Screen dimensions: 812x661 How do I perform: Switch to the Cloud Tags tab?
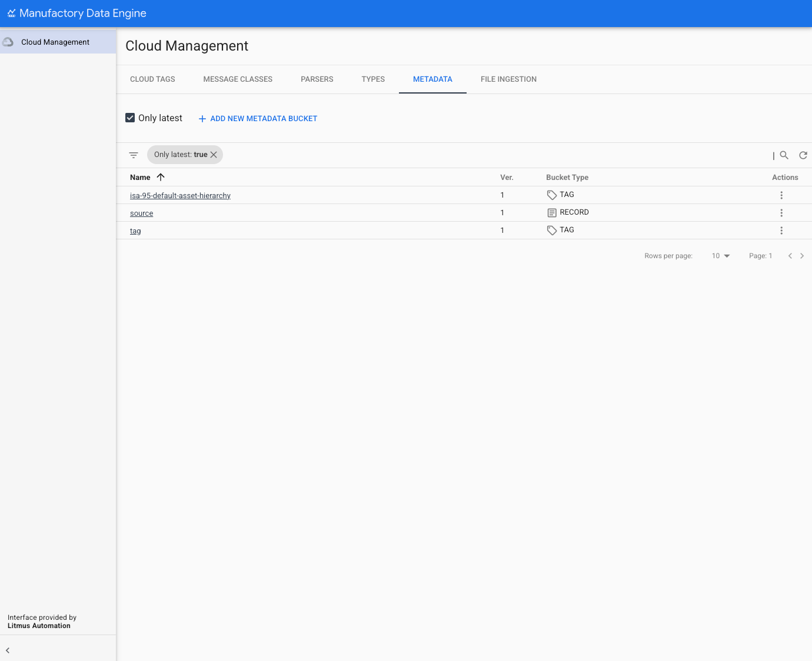pos(152,79)
